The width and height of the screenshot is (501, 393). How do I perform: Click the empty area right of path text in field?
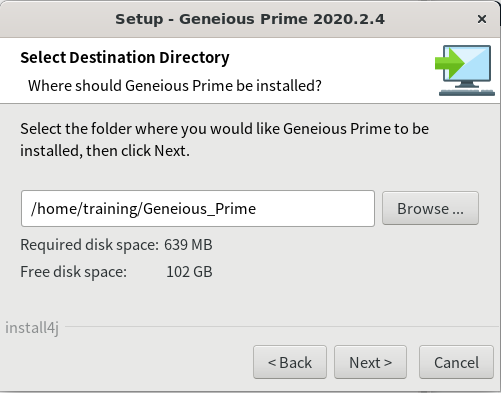[315, 209]
